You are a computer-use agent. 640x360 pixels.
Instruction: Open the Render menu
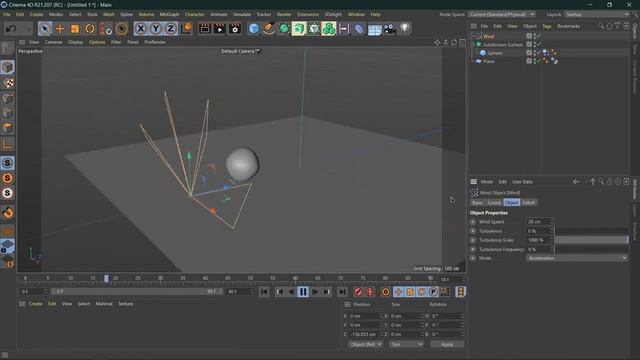pos(284,14)
